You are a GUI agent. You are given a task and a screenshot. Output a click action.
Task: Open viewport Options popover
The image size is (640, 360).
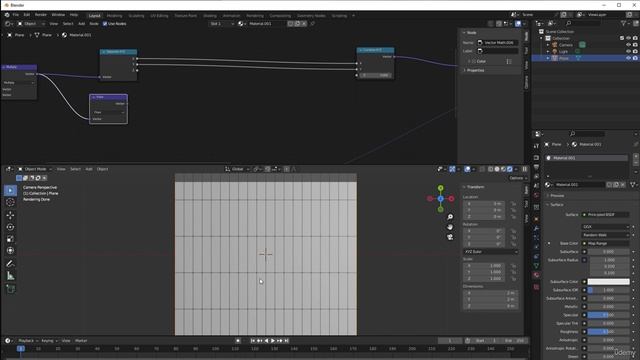[x=518, y=178]
